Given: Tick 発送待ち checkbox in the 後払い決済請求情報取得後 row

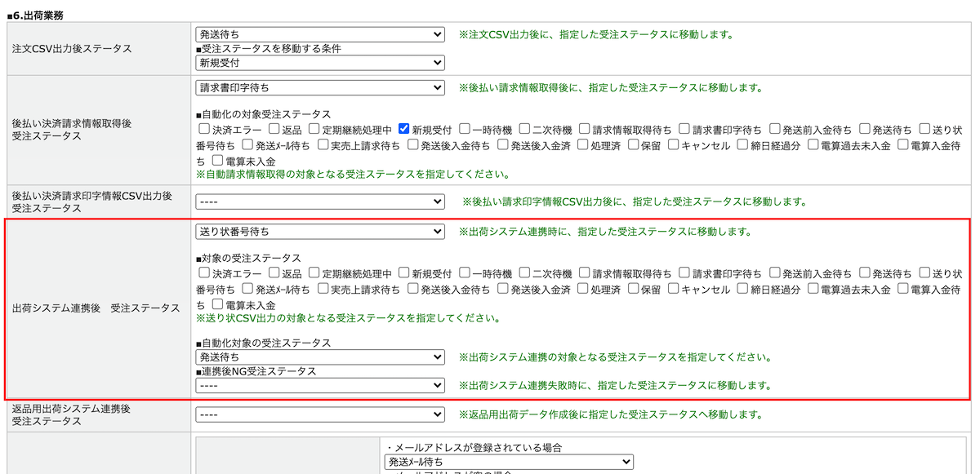Looking at the screenshot, I should point(865,129).
